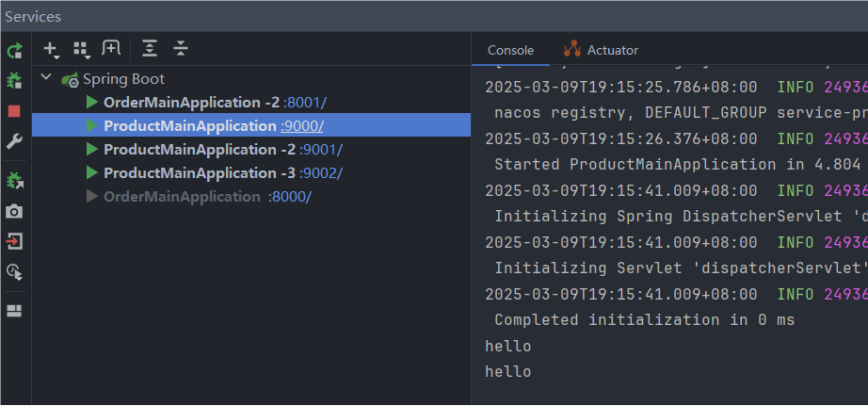This screenshot has width=868, height=406.
Task: Click run icon of OrderMainApplication -2
Action: [92, 102]
